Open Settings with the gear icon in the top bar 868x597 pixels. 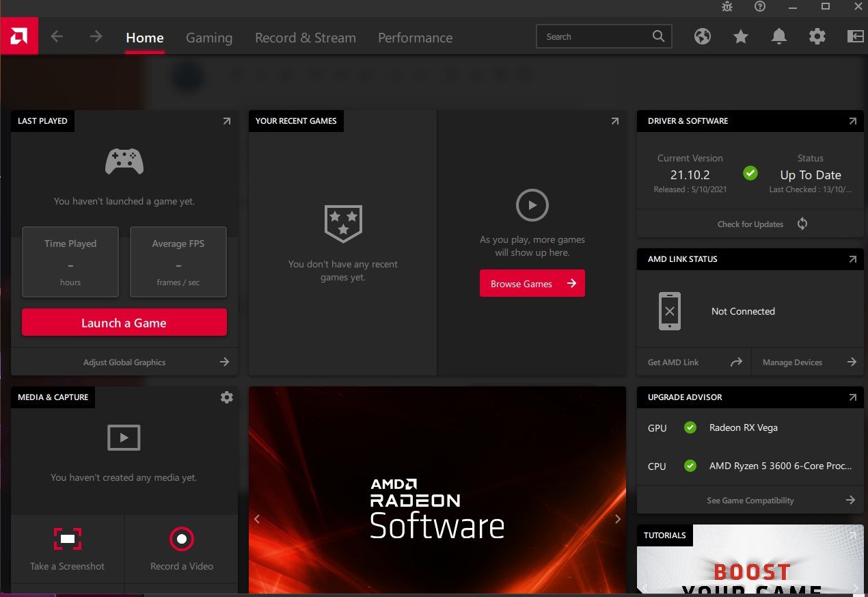tap(817, 37)
